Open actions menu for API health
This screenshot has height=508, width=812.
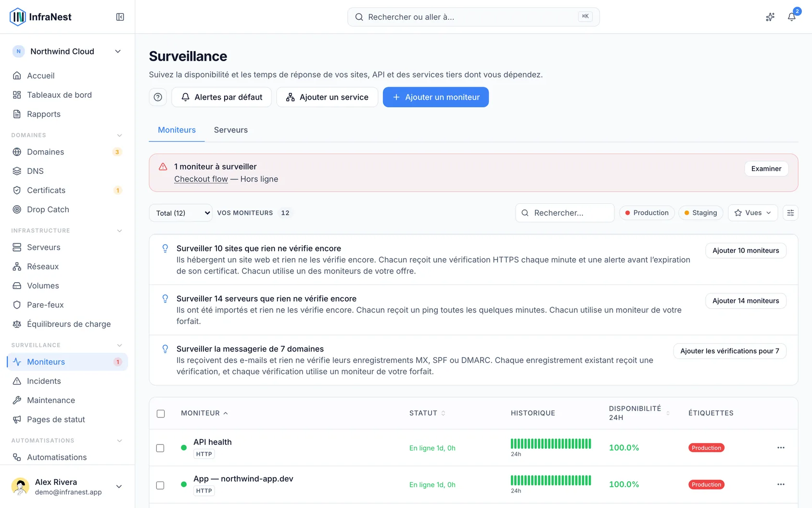coord(781,448)
